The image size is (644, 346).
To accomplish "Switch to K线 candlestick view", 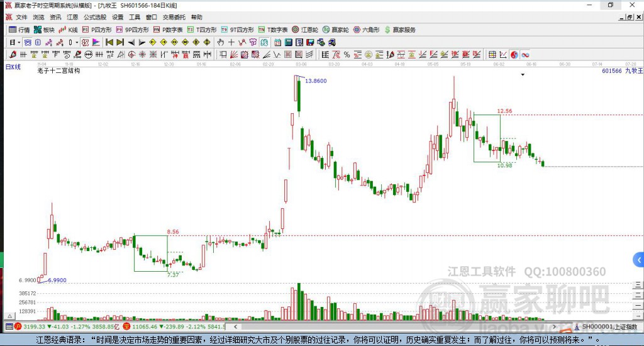I will pyautogui.click(x=68, y=30).
